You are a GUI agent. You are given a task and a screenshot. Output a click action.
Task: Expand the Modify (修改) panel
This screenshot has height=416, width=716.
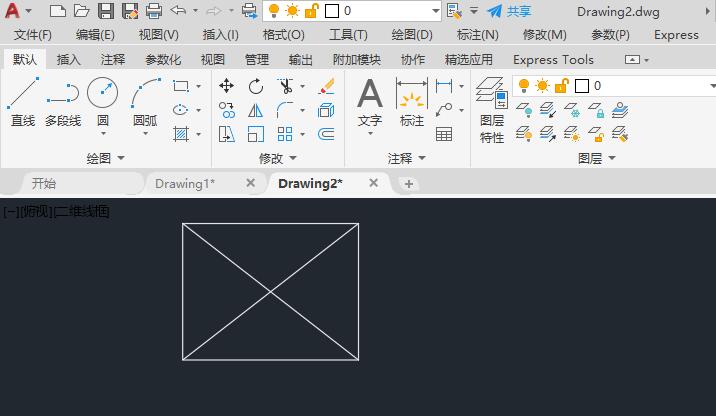click(x=278, y=158)
